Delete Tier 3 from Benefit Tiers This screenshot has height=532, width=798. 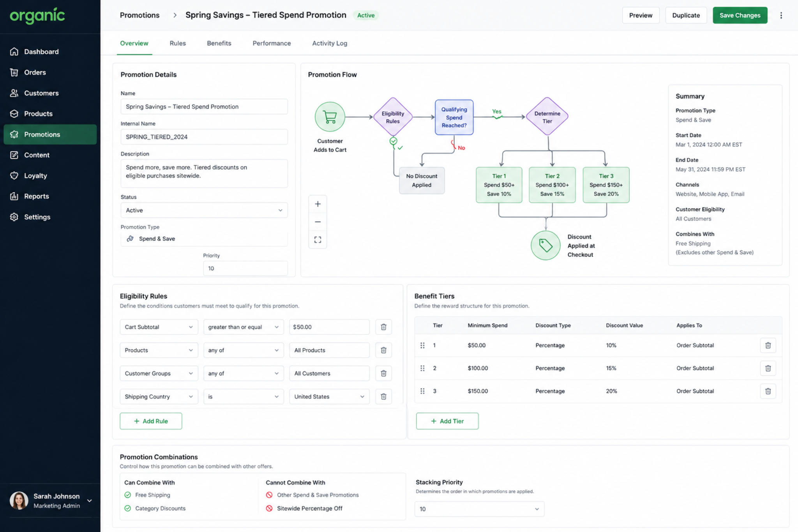[768, 391]
